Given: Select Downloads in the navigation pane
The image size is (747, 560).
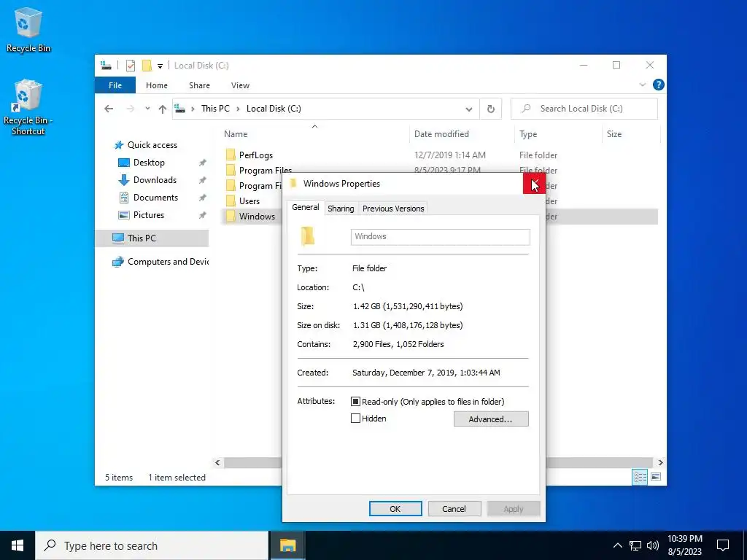Looking at the screenshot, I should point(155,180).
